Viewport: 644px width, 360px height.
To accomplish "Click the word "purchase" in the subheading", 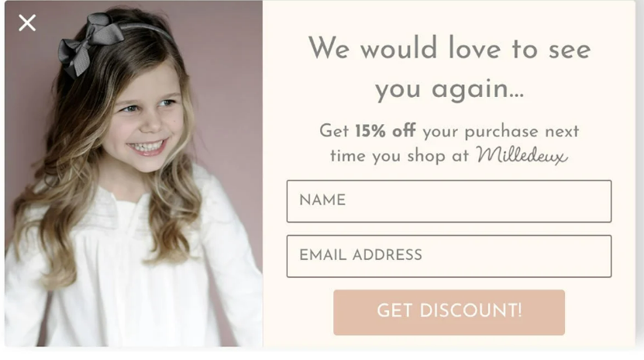I will pos(501,133).
